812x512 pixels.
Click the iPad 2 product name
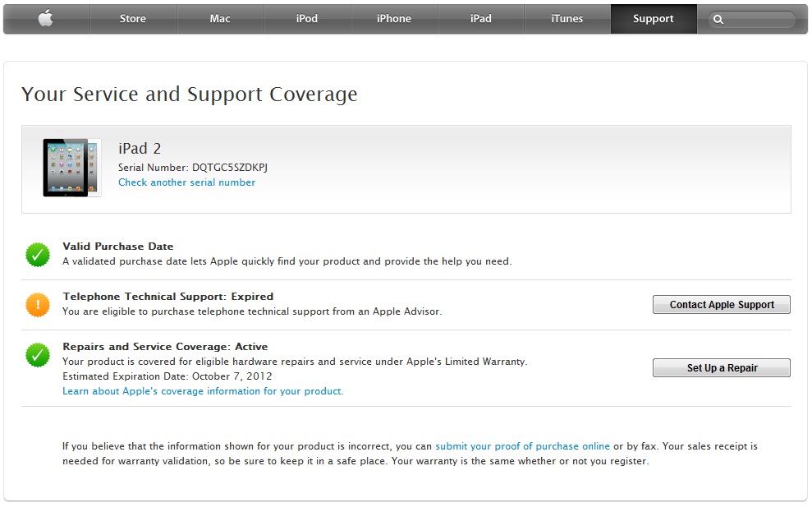(x=140, y=149)
